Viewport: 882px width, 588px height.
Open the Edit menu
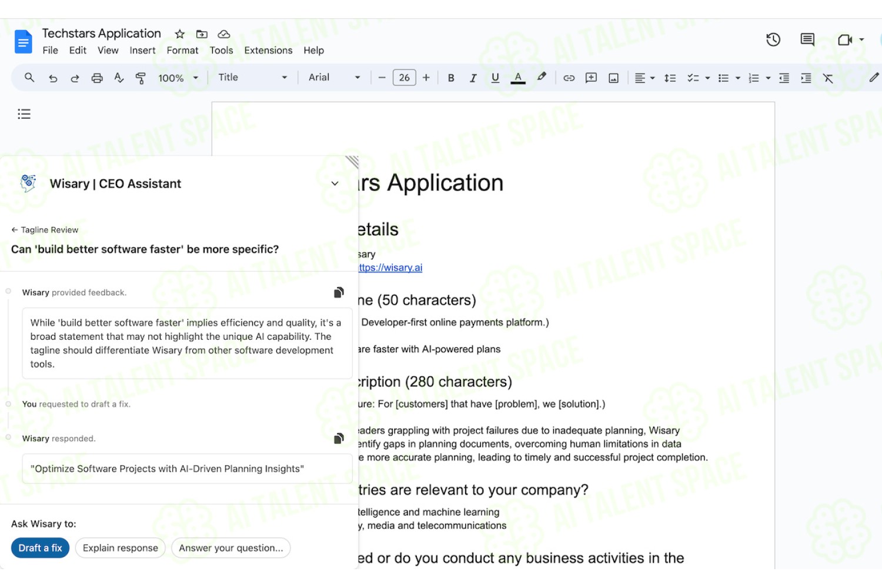(x=78, y=51)
